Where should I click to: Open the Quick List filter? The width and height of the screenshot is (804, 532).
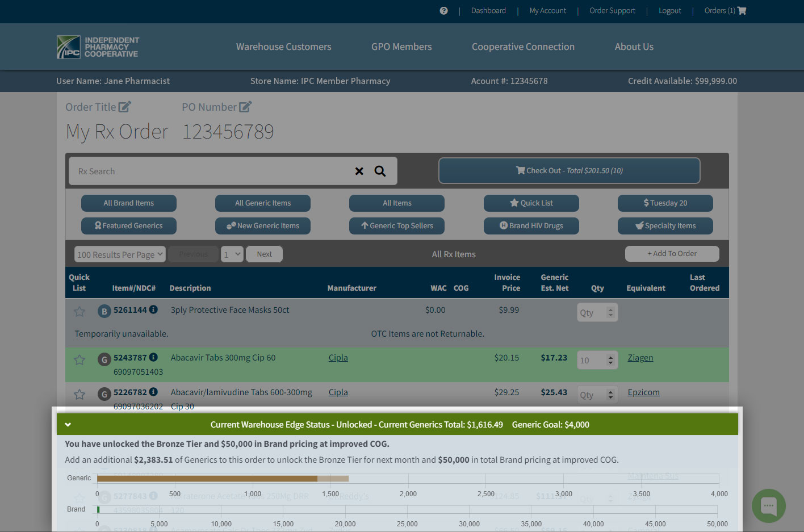pyautogui.click(x=531, y=203)
